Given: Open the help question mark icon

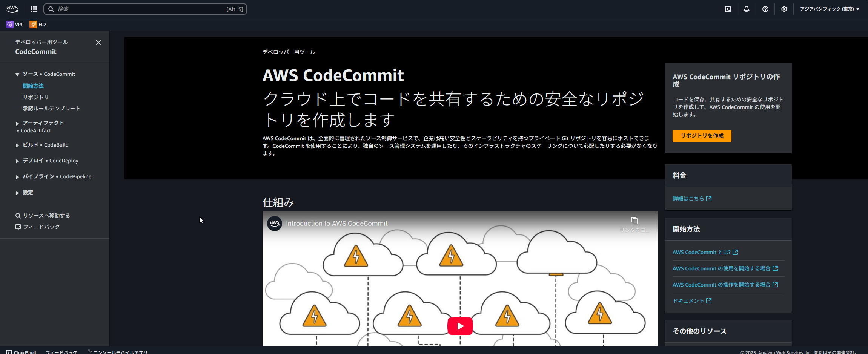Looking at the screenshot, I should click(765, 9).
